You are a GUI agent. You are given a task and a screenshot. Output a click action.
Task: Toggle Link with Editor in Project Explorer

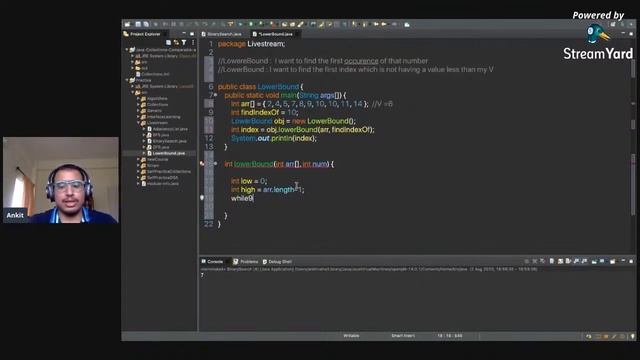tap(176, 42)
